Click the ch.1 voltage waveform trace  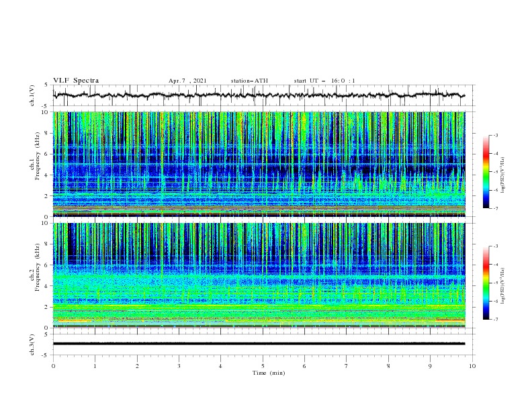[259, 95]
